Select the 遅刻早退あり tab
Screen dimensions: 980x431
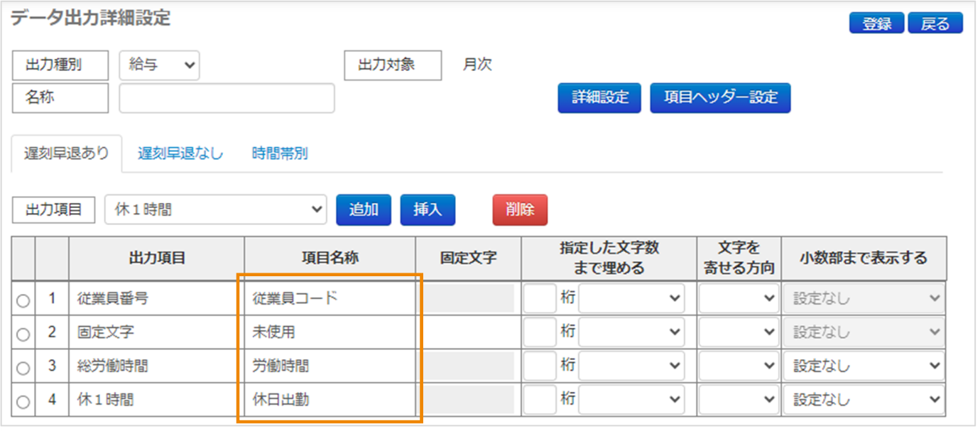(x=67, y=153)
